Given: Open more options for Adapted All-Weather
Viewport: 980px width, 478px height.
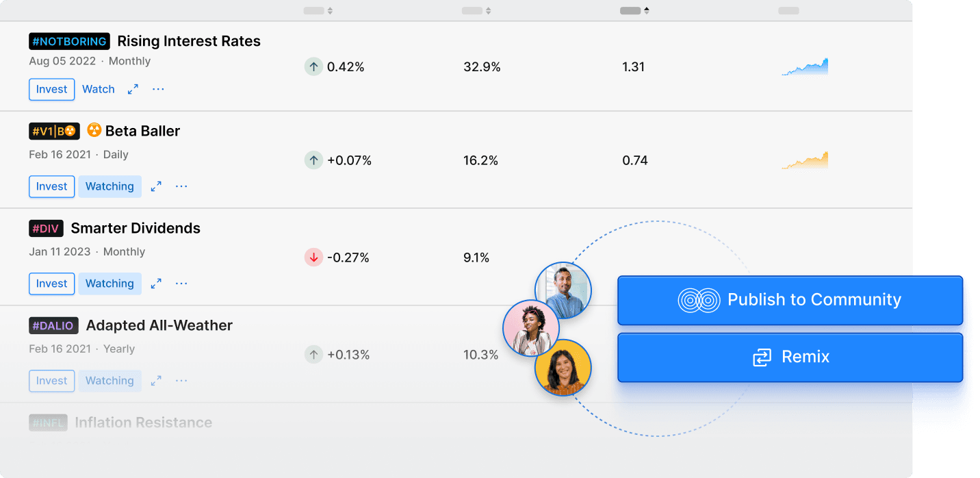Looking at the screenshot, I should (x=181, y=381).
